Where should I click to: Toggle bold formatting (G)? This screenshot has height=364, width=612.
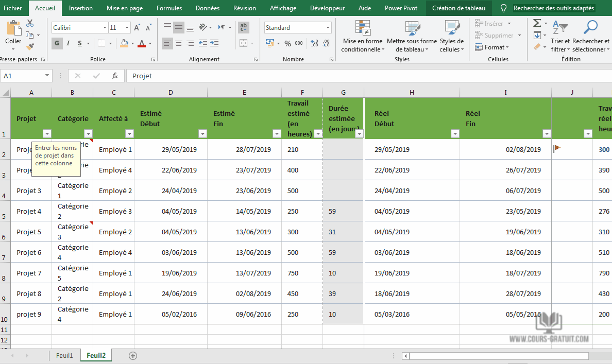(57, 43)
